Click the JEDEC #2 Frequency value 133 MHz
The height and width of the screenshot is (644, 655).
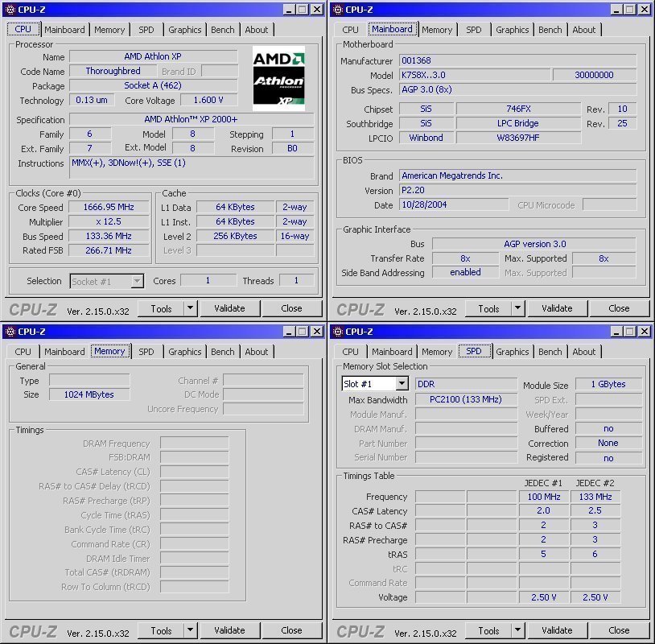pyautogui.click(x=595, y=497)
